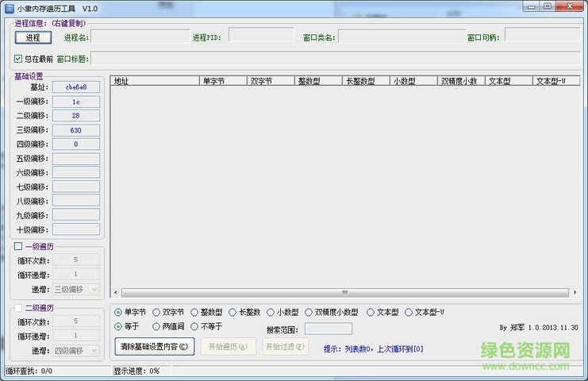Click the 窗口类名 text field
588x381 pixels.
(402, 37)
